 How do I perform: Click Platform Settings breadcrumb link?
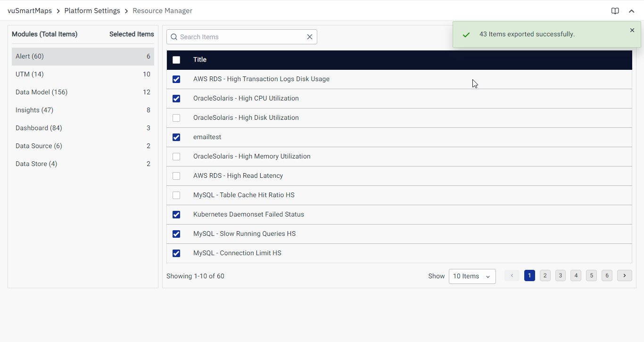point(92,11)
